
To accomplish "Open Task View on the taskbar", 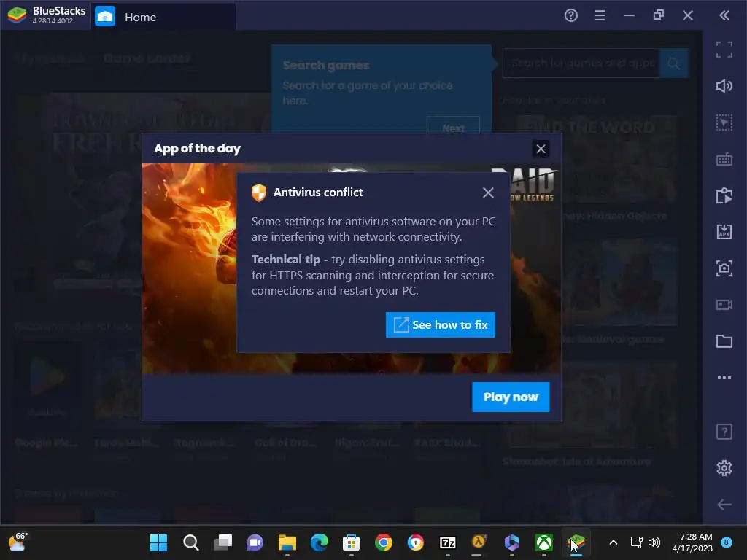I will (223, 542).
